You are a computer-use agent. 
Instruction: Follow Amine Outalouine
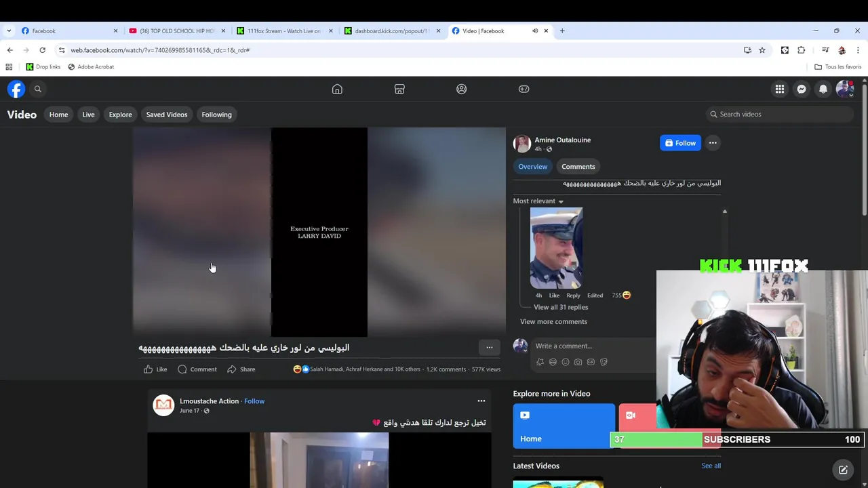pyautogui.click(x=680, y=143)
